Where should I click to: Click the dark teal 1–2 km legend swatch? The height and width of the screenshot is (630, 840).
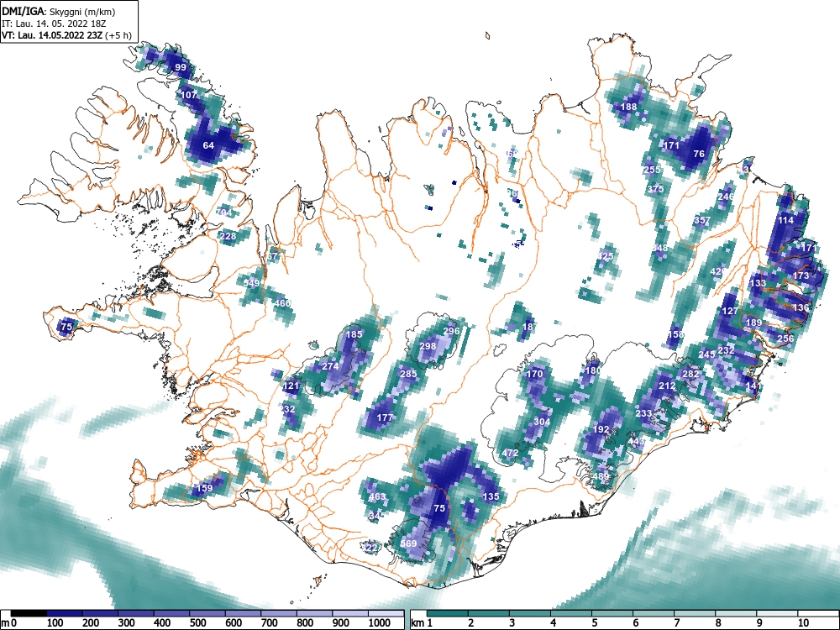[x=448, y=613]
